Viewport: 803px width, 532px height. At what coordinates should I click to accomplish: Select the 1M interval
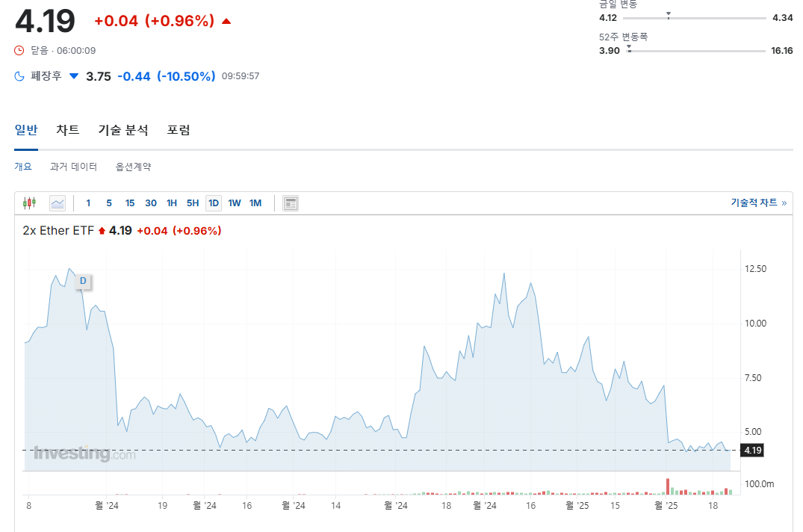[x=255, y=203]
